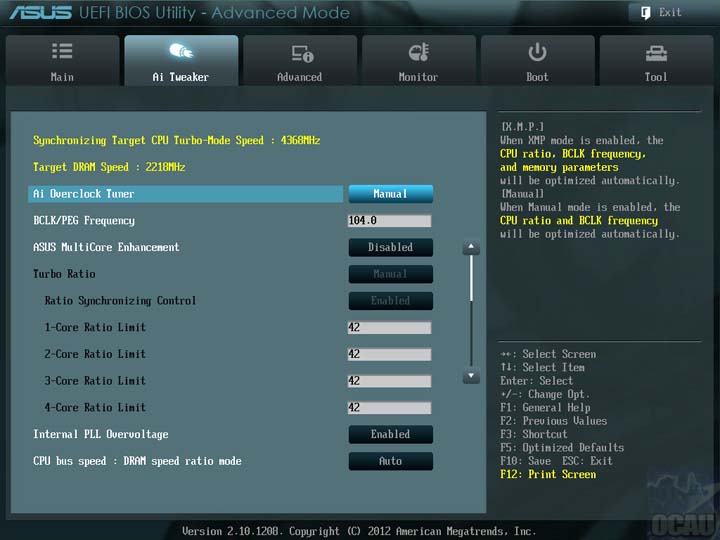Click the [X.M.P.] help heading

(x=523, y=127)
